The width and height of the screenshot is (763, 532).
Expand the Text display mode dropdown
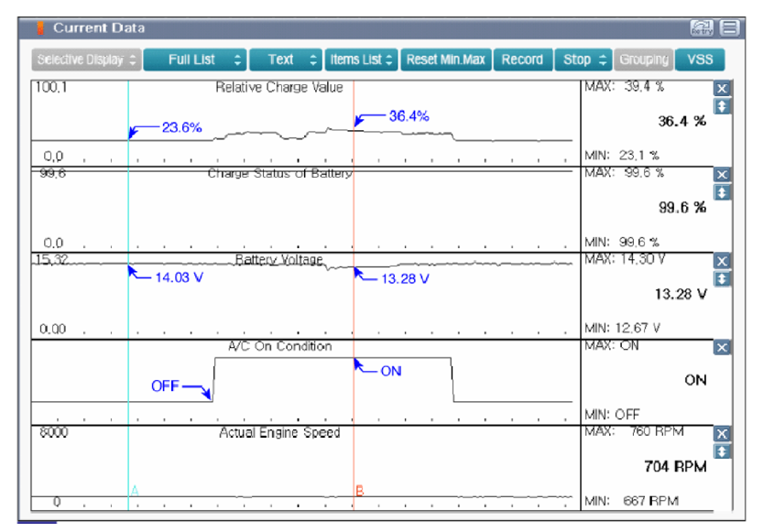pos(286,60)
